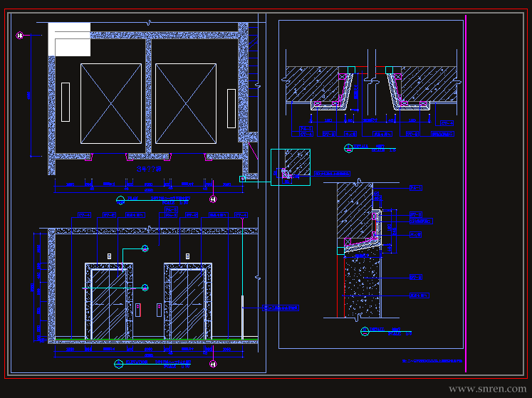This screenshot has height=398, width=532.
Task: Select the label box beside the cyan callout
Action: (x=332, y=174)
